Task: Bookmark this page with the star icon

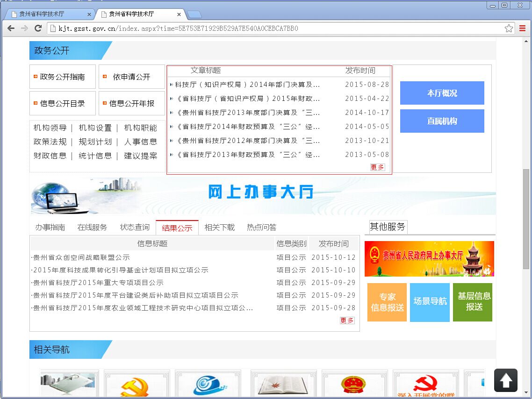Action: coord(509,28)
